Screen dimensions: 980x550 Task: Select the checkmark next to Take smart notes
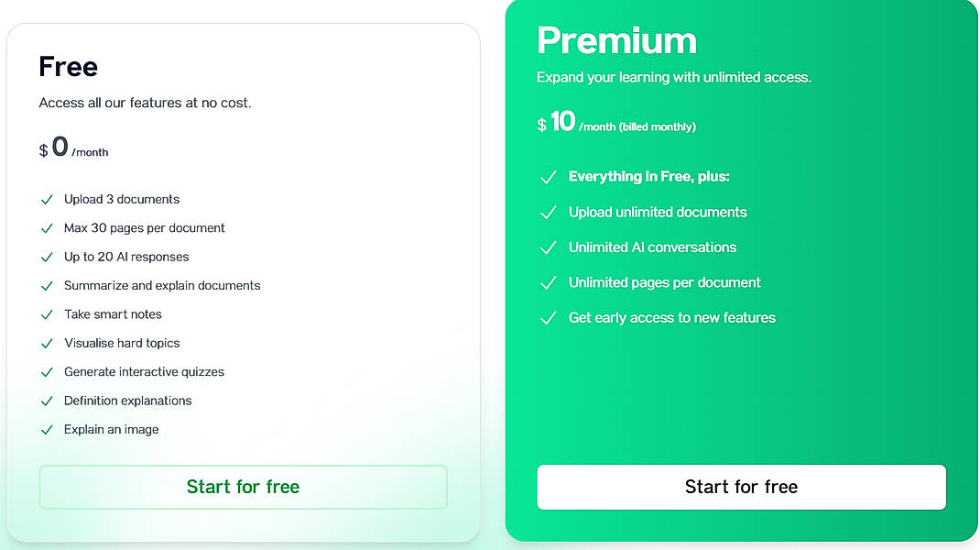pos(47,314)
